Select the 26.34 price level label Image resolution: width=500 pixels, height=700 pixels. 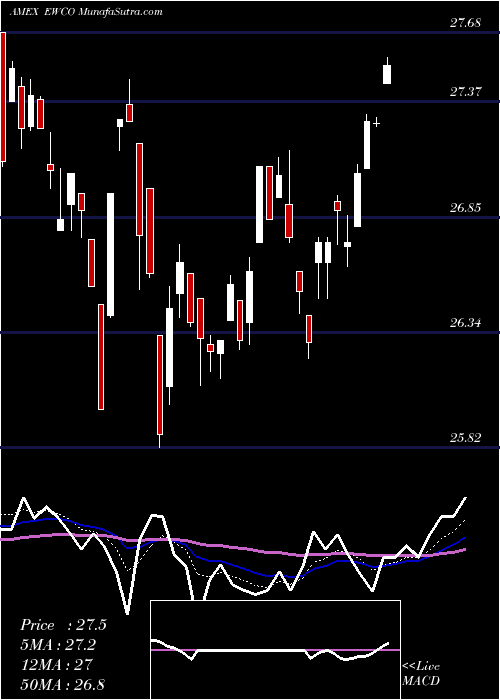465,322
